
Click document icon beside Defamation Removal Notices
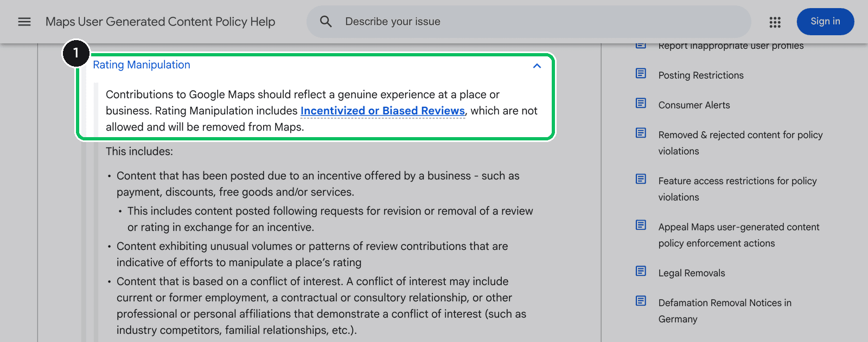[641, 301]
